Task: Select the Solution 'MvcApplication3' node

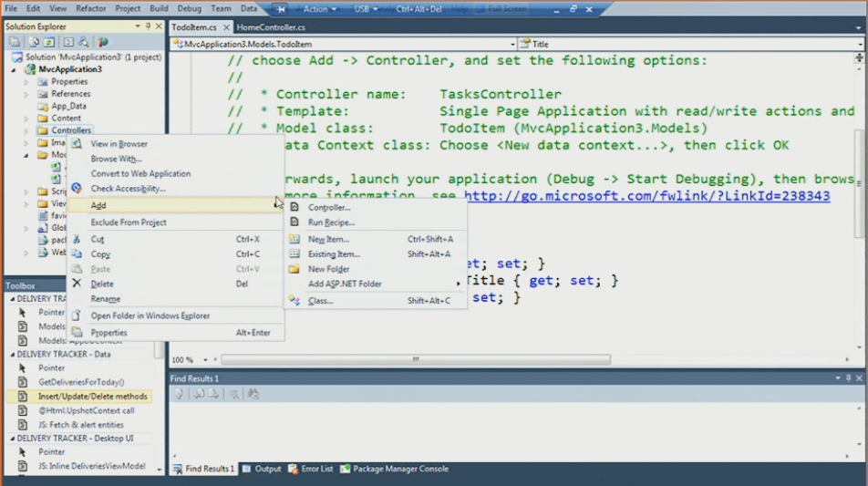Action: tap(94, 57)
